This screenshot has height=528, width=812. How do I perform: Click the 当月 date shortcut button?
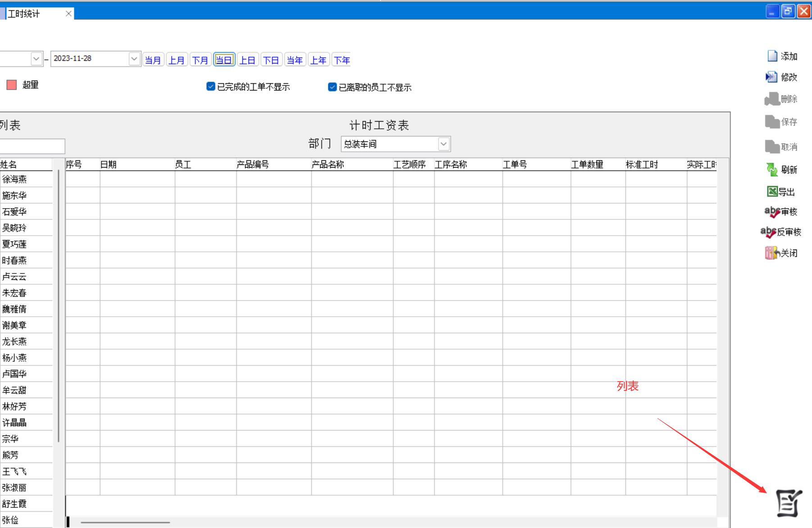pos(153,60)
